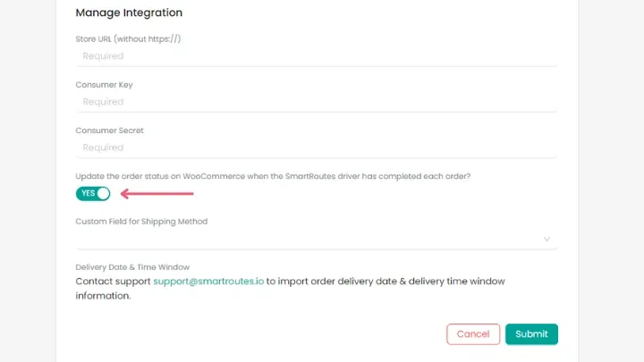The image size is (644, 362).
Task: Click the white knob on the YES switch
Action: click(103, 193)
